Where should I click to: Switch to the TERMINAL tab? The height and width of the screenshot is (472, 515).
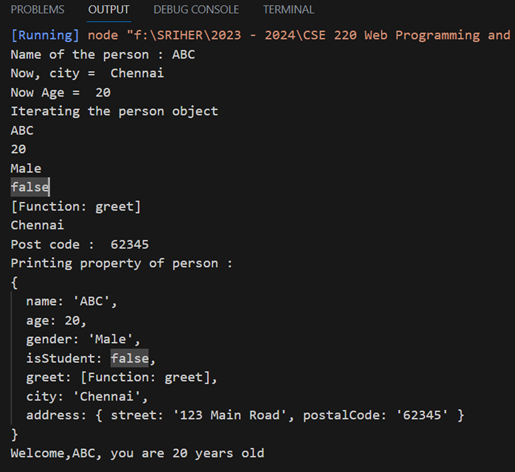pyautogui.click(x=288, y=10)
